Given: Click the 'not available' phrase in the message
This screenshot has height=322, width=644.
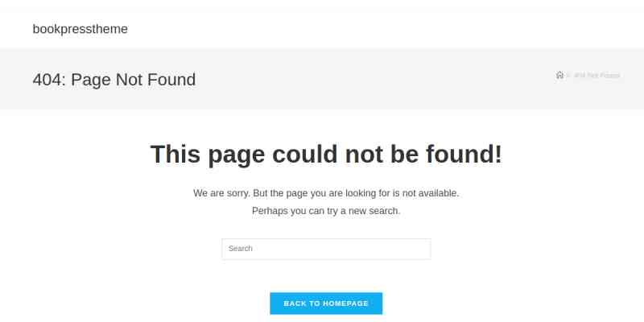Looking at the screenshot, I should (x=431, y=193).
